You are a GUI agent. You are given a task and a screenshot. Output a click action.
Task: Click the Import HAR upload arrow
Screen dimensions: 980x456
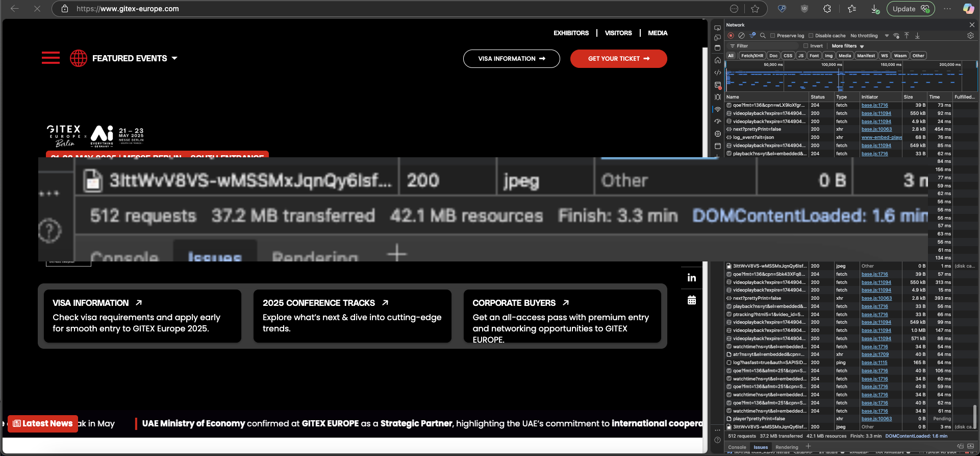click(907, 36)
